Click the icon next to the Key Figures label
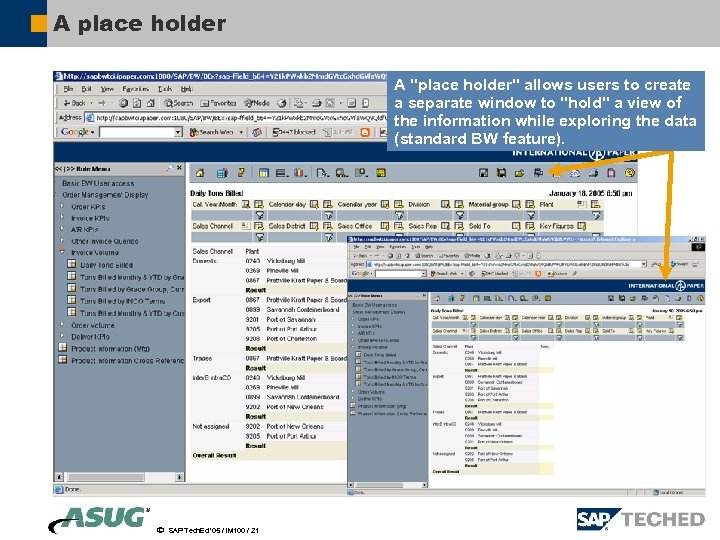720x540 pixels. click(581, 226)
